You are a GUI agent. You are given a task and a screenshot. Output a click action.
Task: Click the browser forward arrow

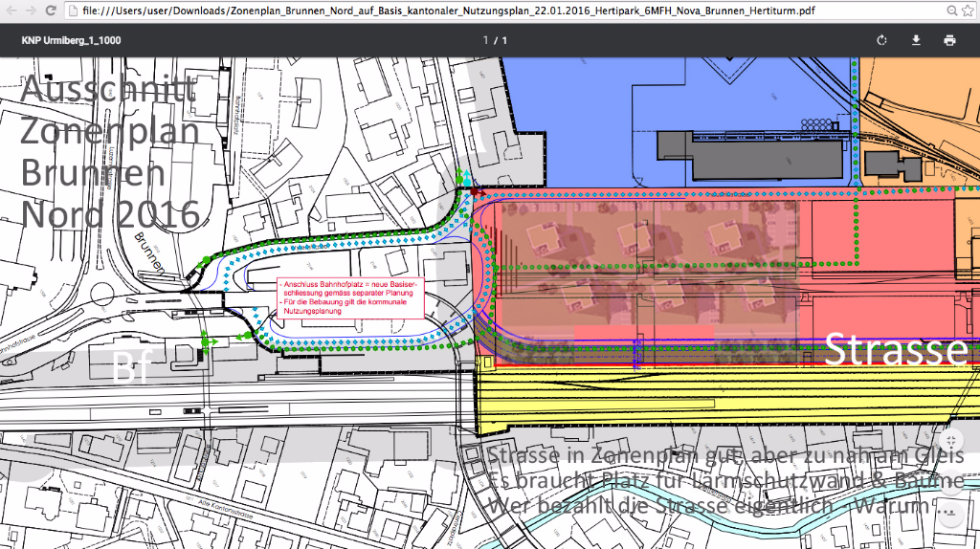(32, 10)
